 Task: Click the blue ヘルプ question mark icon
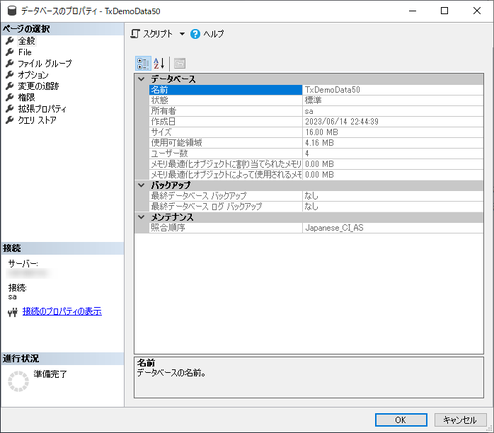pyautogui.click(x=195, y=34)
